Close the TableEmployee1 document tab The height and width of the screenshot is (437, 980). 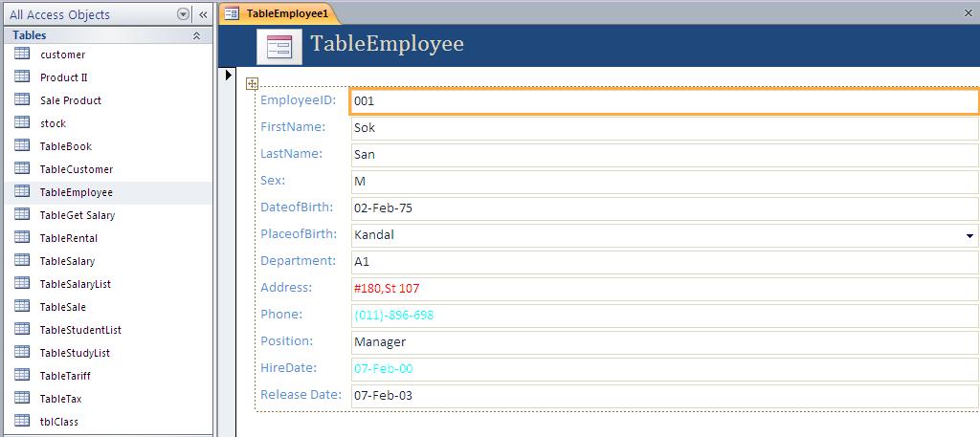(969, 13)
